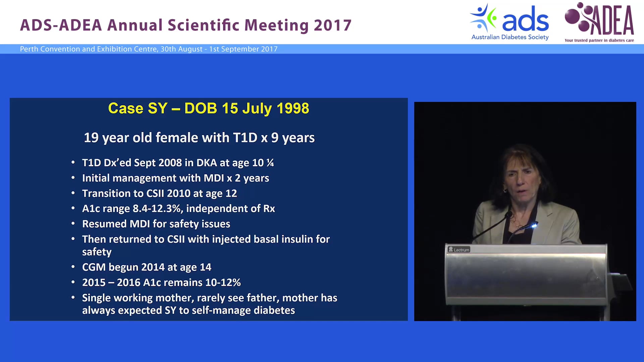Click the ads Australian Diabetes Society logo
644x362 pixels.
[509, 21]
